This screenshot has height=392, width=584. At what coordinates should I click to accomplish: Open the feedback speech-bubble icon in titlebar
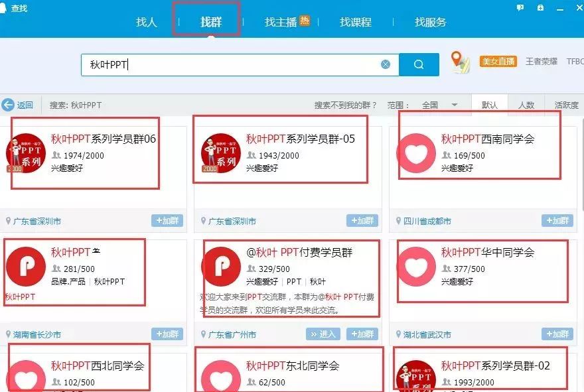(520, 8)
